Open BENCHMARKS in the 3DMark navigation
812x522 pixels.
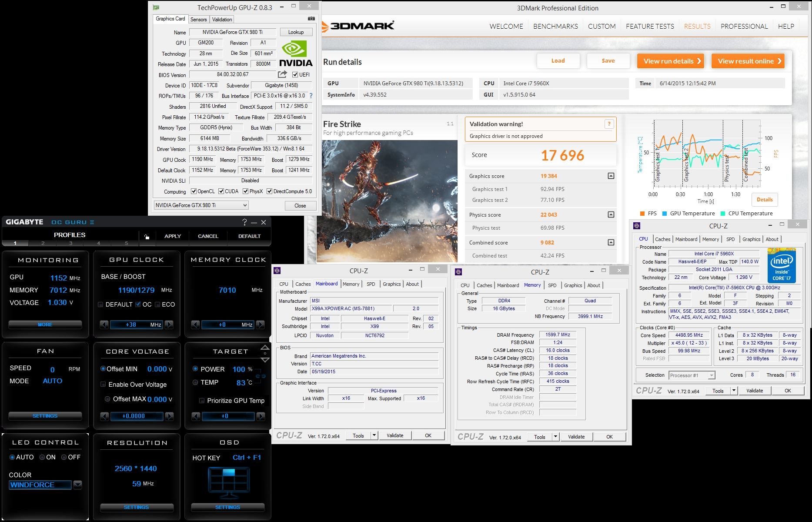pyautogui.click(x=555, y=26)
